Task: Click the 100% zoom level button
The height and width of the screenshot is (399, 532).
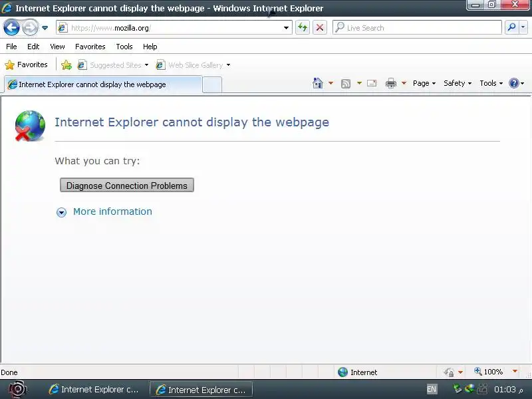Action: 489,372
